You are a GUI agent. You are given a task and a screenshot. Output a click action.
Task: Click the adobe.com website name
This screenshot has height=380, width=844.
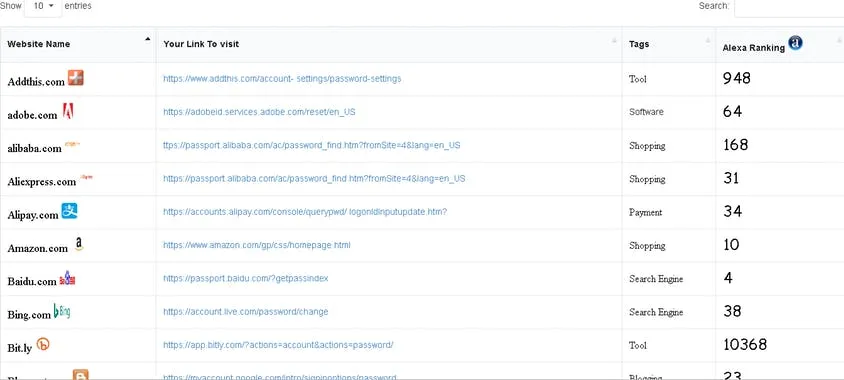point(32,115)
